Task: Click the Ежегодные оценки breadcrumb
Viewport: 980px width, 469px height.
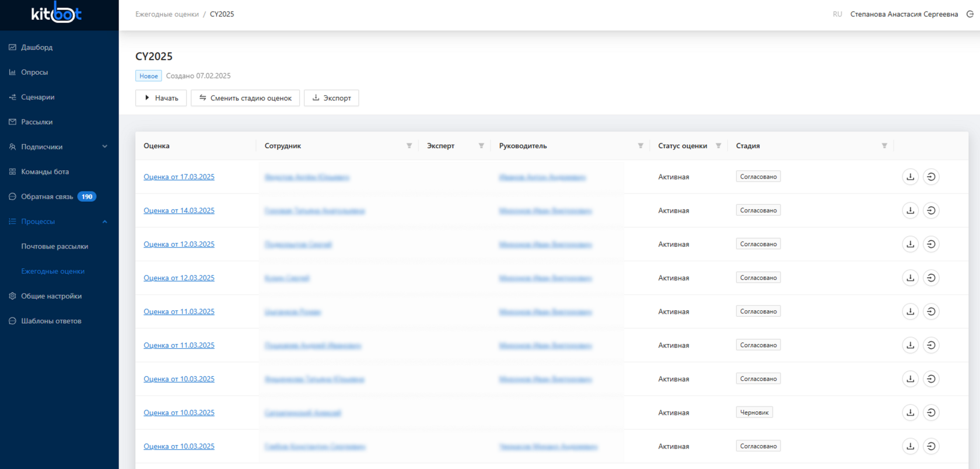Action: pos(167,14)
